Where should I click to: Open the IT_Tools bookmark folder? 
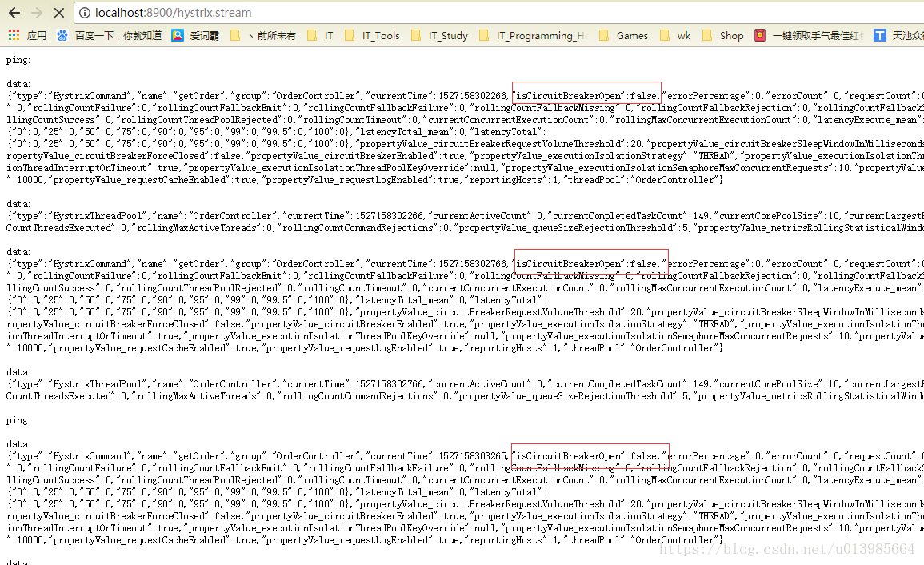coord(372,35)
